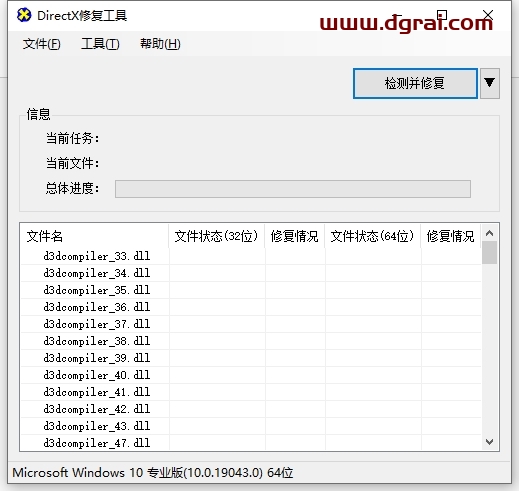Select the d3dcompiler_47.dll row

[251, 443]
